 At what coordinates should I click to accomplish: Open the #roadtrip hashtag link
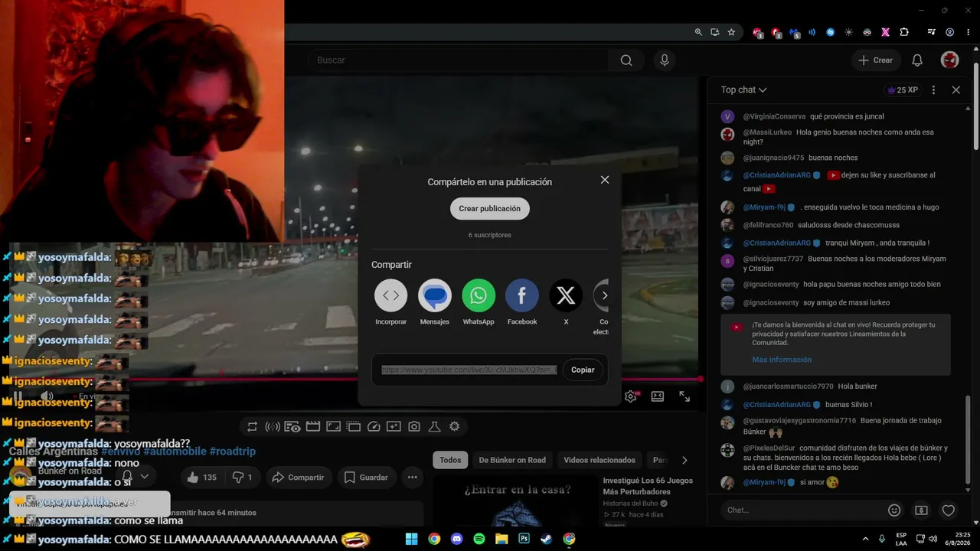click(x=232, y=452)
